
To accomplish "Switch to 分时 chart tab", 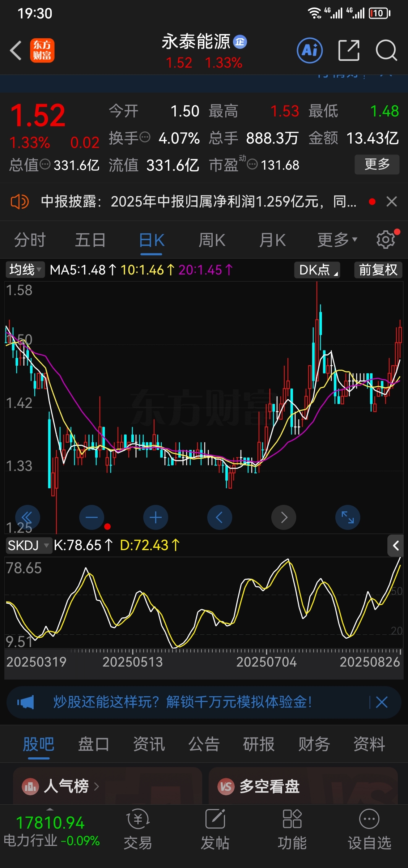I will tap(30, 240).
